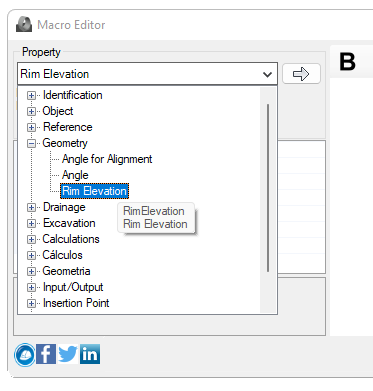Select the Insertion Point category label
The width and height of the screenshot is (373, 391).
pos(76,303)
